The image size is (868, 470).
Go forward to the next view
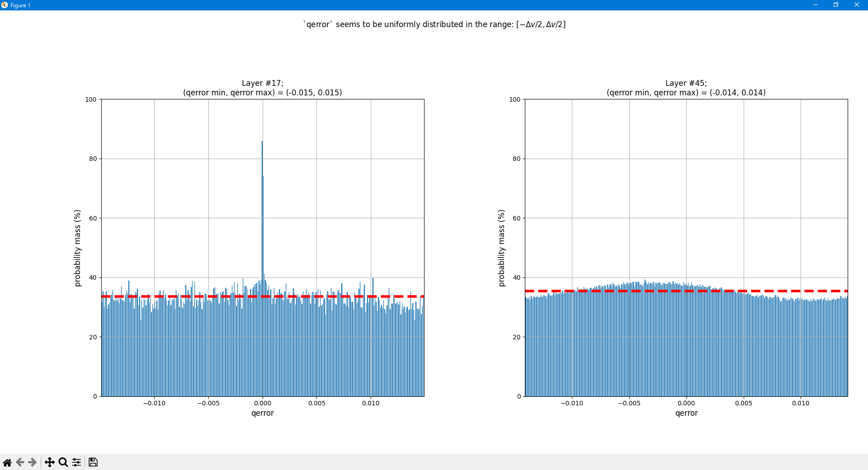[32, 462]
